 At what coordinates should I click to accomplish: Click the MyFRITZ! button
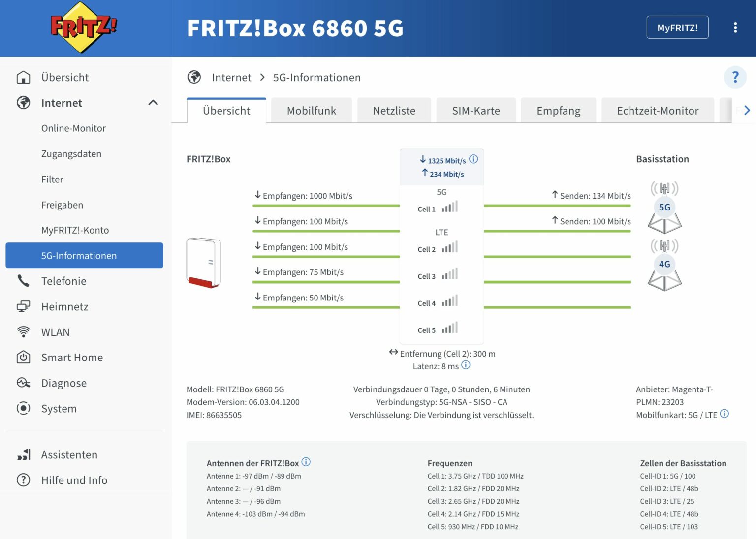(677, 28)
